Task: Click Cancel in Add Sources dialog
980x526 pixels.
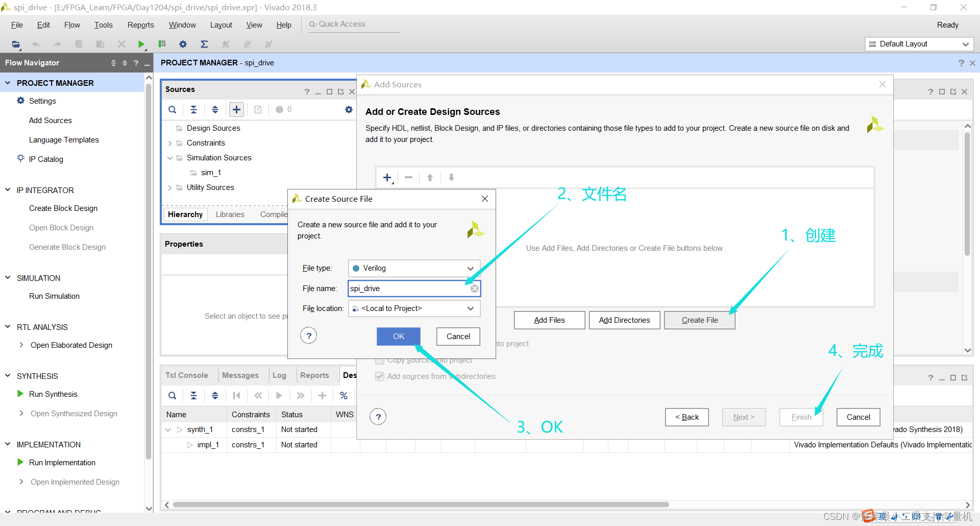Action: click(859, 417)
